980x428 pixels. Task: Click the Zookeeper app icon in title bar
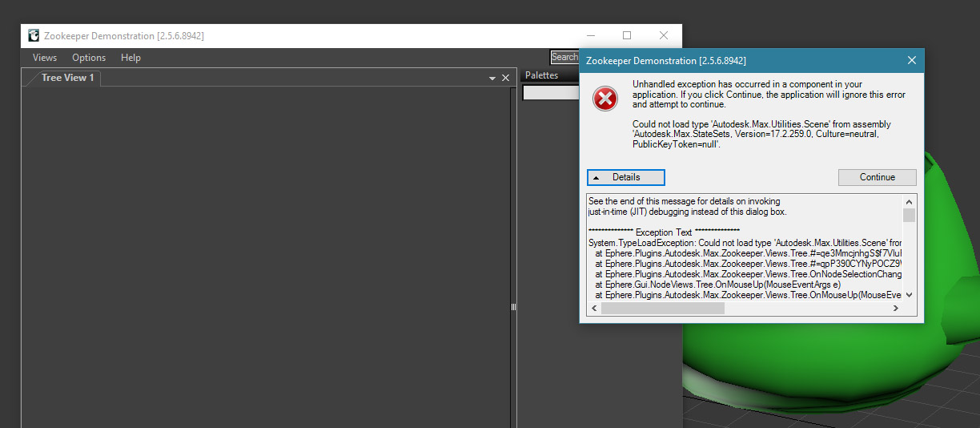(x=34, y=36)
